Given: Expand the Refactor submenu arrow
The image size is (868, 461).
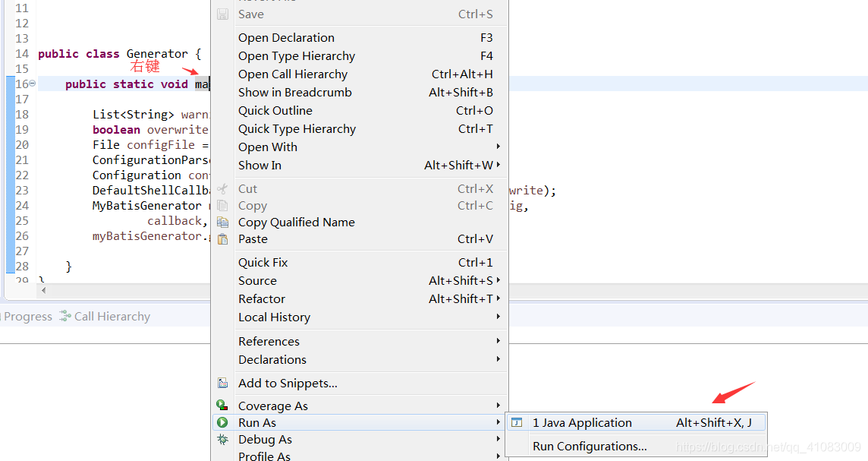Looking at the screenshot, I should 498,298.
